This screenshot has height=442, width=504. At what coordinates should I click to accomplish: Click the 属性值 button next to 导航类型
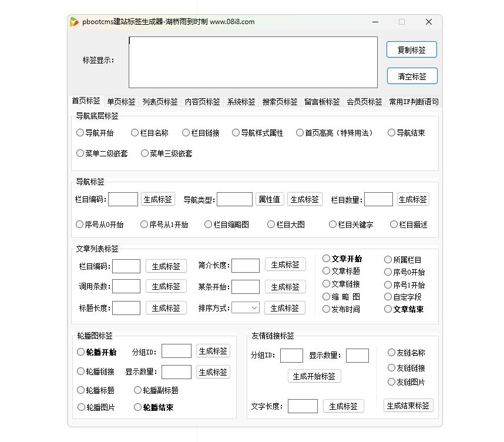[x=270, y=199]
